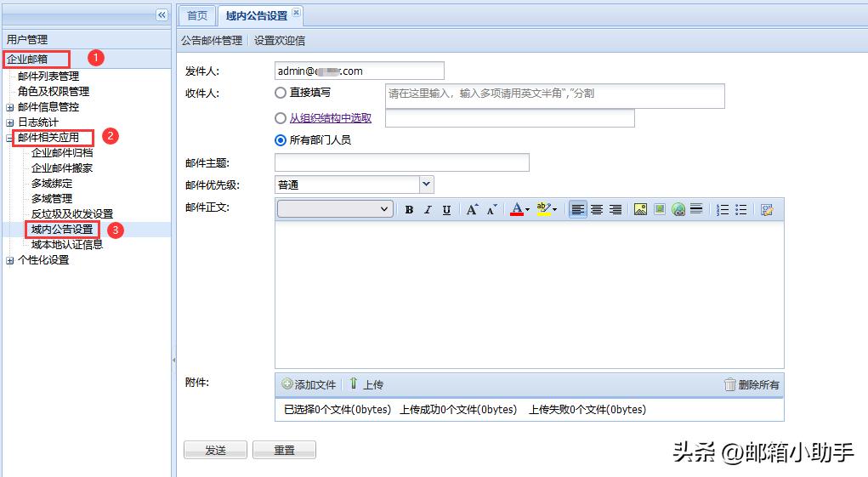
Task: Close the 域内公告设置 tab
Action: pos(296,12)
